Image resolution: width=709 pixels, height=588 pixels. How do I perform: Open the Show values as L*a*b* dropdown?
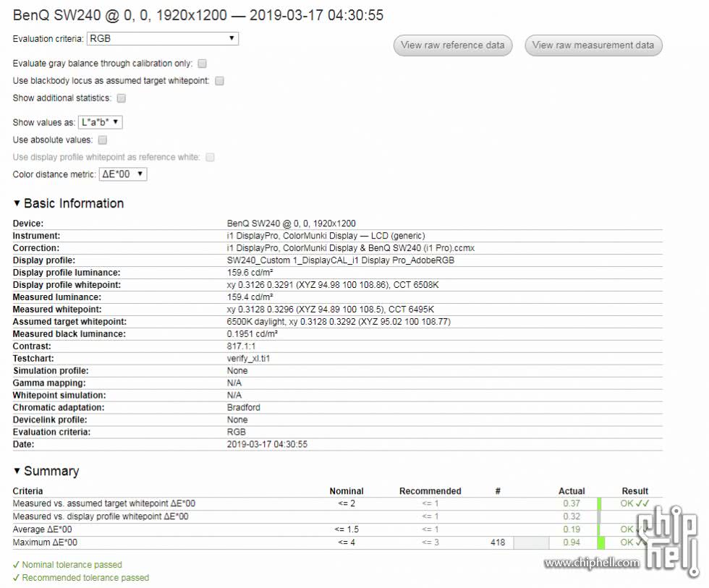tap(101, 122)
